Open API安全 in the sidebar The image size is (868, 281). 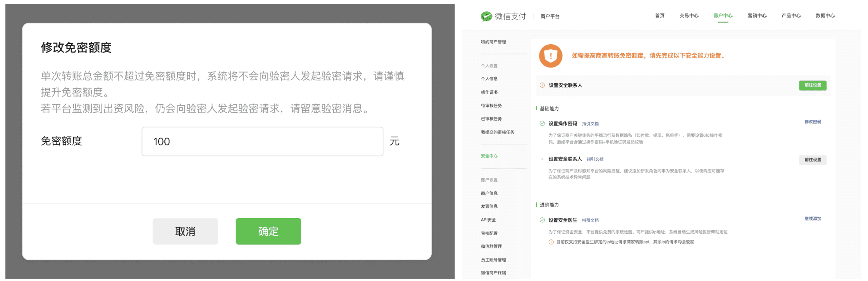click(x=488, y=220)
